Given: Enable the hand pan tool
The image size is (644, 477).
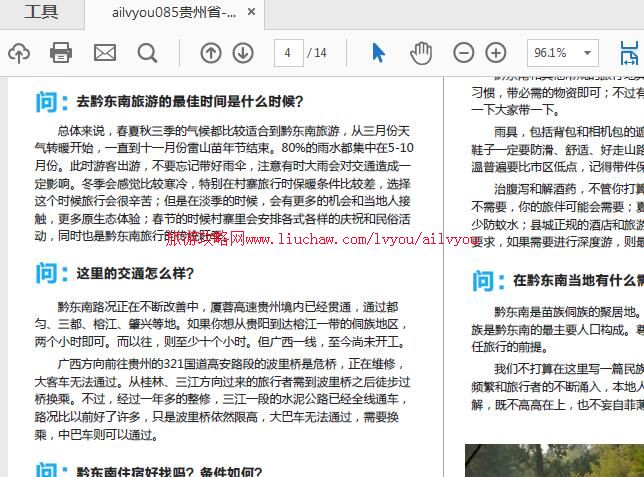Looking at the screenshot, I should [x=421, y=53].
